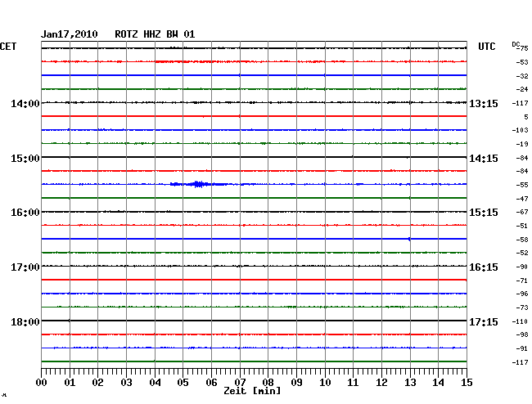Select the DC offset value -103
Viewport: 532px width, 404px height.
click(x=520, y=130)
